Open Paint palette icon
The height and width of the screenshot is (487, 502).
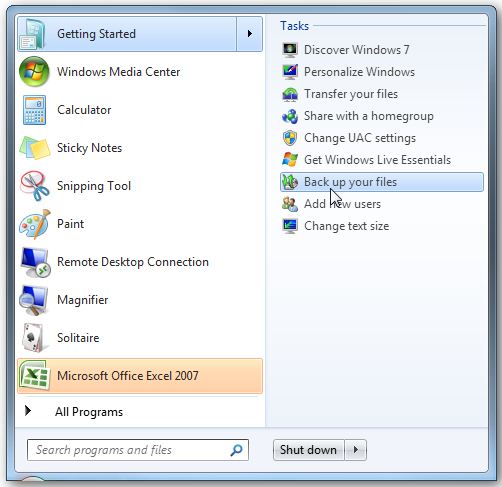point(35,224)
